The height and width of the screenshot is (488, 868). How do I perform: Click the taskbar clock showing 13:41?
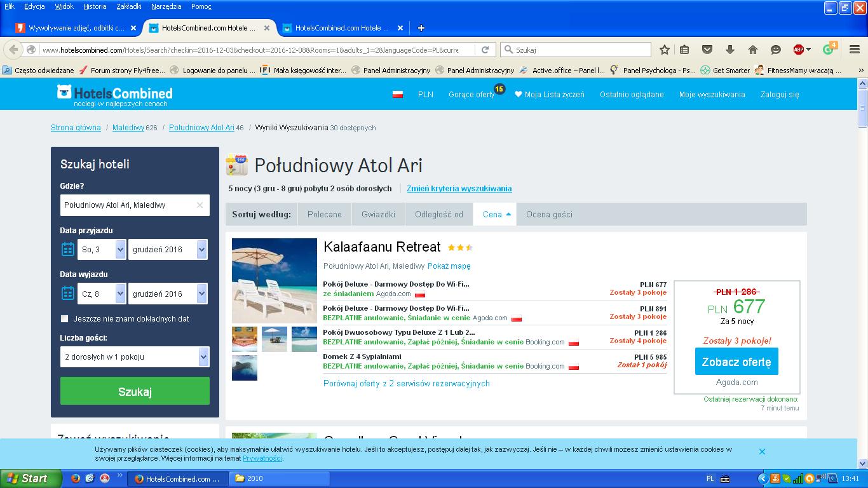click(x=850, y=478)
